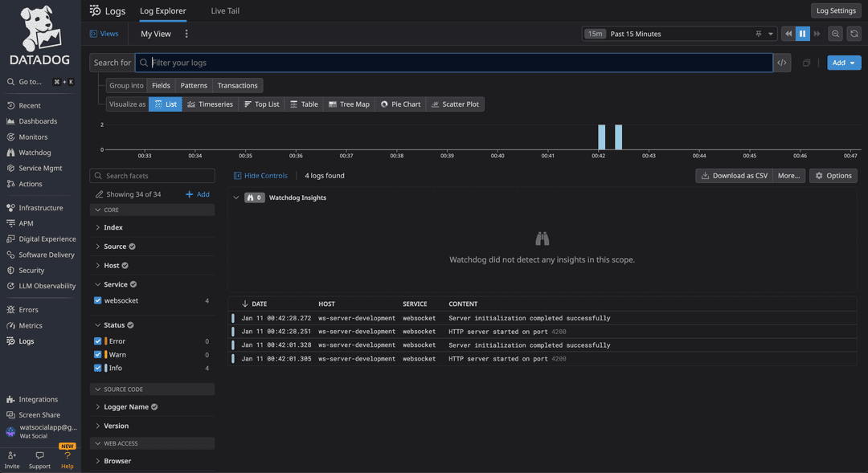Open Integrations in the sidebar
This screenshot has width=868, height=473.
pos(32,399)
